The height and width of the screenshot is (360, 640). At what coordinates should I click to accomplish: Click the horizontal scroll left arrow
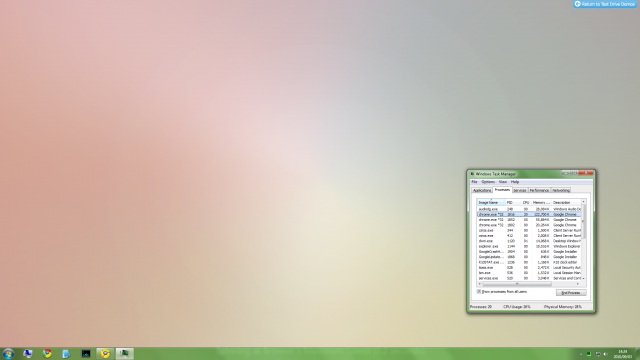(479, 284)
